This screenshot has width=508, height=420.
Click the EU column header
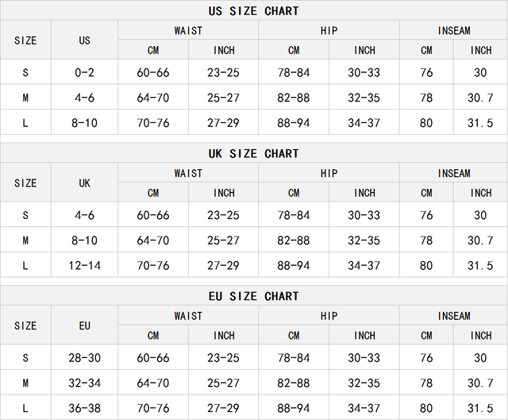(85, 326)
